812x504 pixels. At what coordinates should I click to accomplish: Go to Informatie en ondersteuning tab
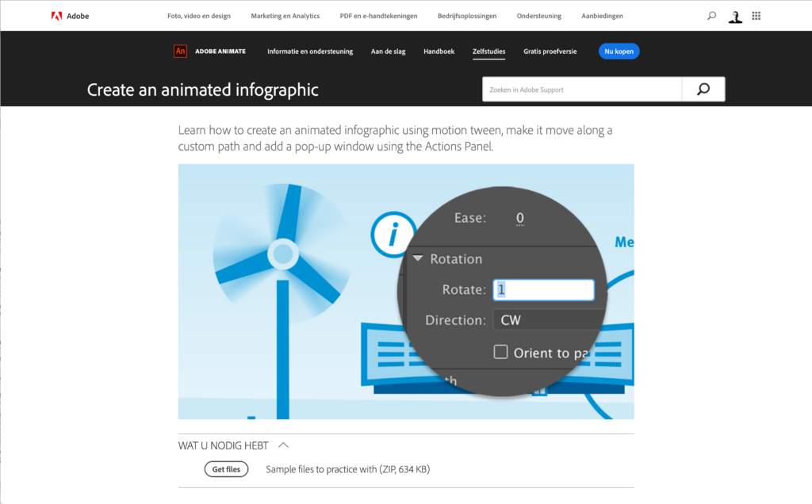coord(310,52)
